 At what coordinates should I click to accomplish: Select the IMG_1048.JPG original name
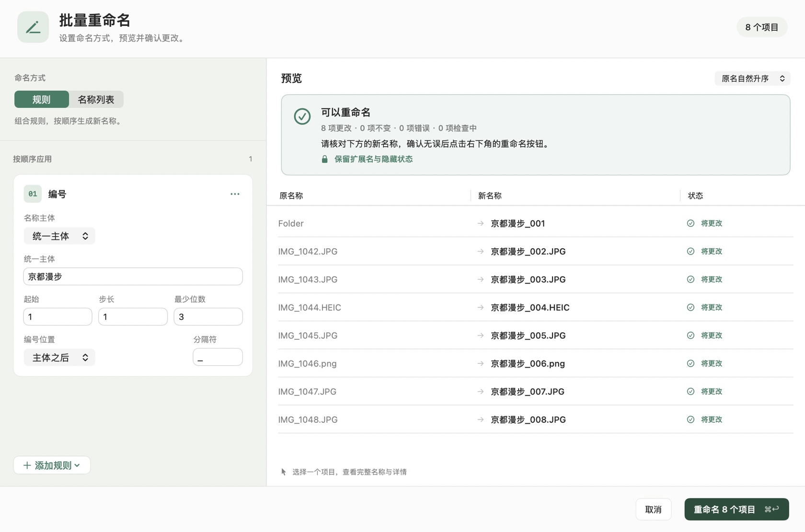pos(308,419)
